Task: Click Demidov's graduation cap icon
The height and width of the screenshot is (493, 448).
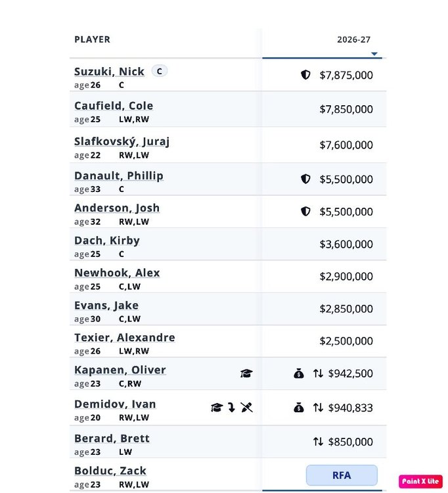Action: [x=217, y=408]
